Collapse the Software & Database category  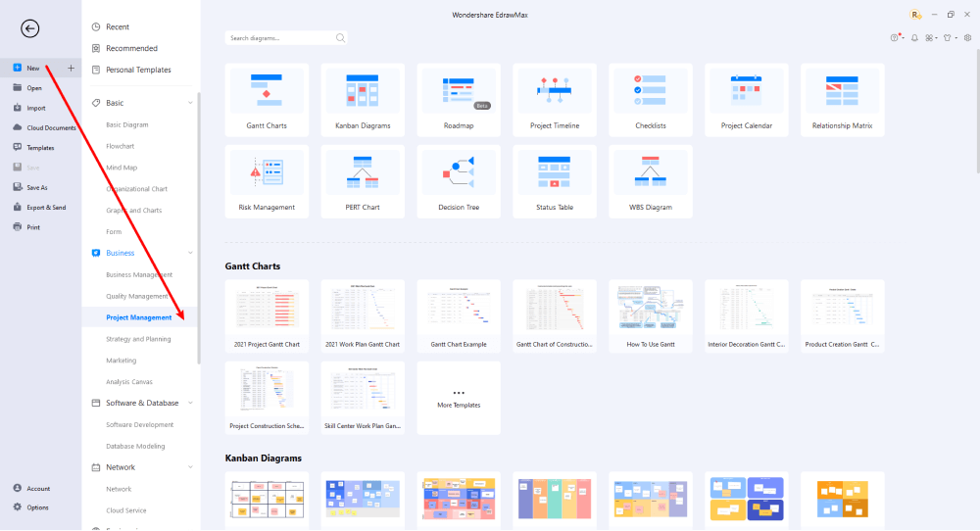(190, 403)
